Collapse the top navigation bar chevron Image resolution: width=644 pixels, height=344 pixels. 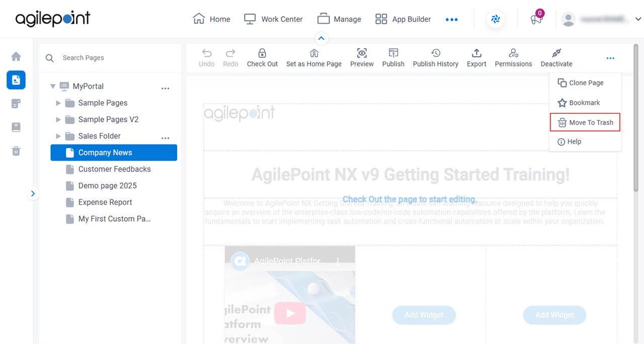tap(321, 38)
